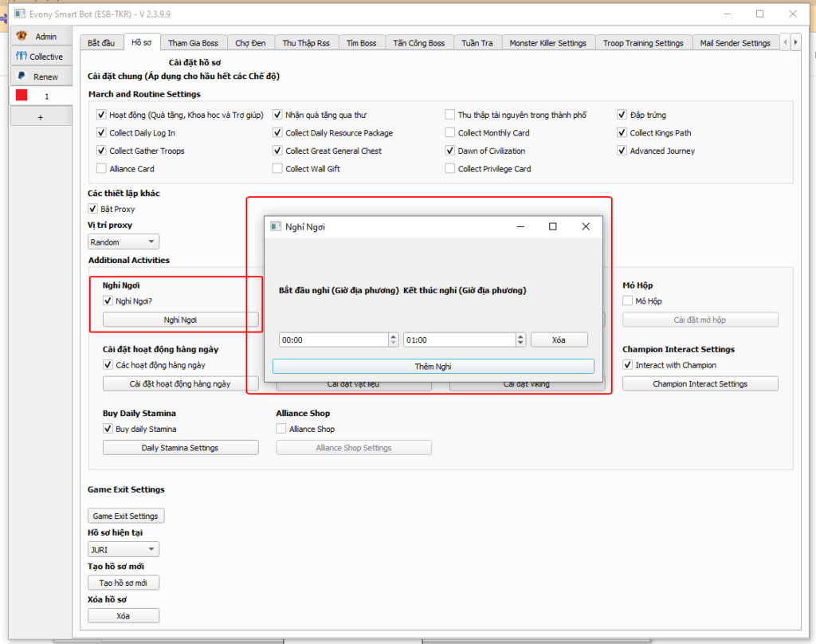Toggle the Collect Monthly Card checkbox
This screenshot has height=644, width=816.
450,133
